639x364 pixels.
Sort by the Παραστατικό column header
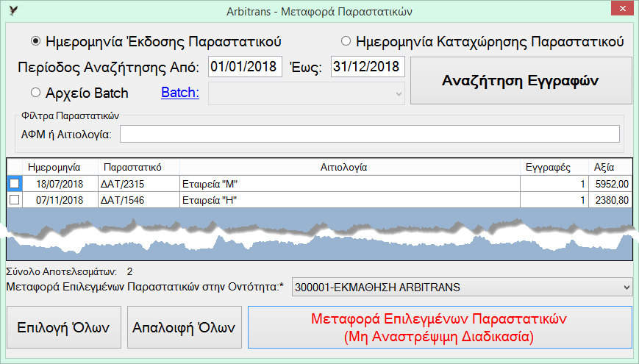tap(138, 167)
